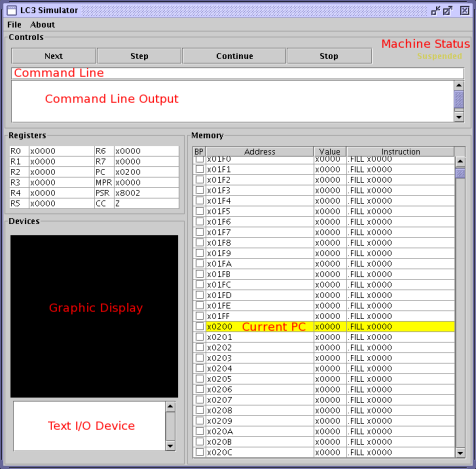Image resolution: width=476 pixels, height=469 pixels.
Task: Click the memory table scroll-down arrow
Action: (460, 453)
